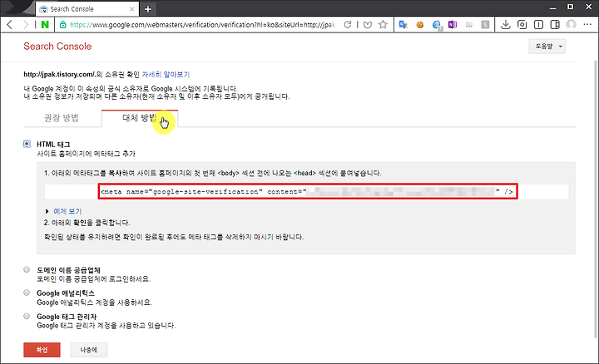Click the http://jpak.tistory.com/ site URL text
Viewport: 599px width, 364px height.
59,75
